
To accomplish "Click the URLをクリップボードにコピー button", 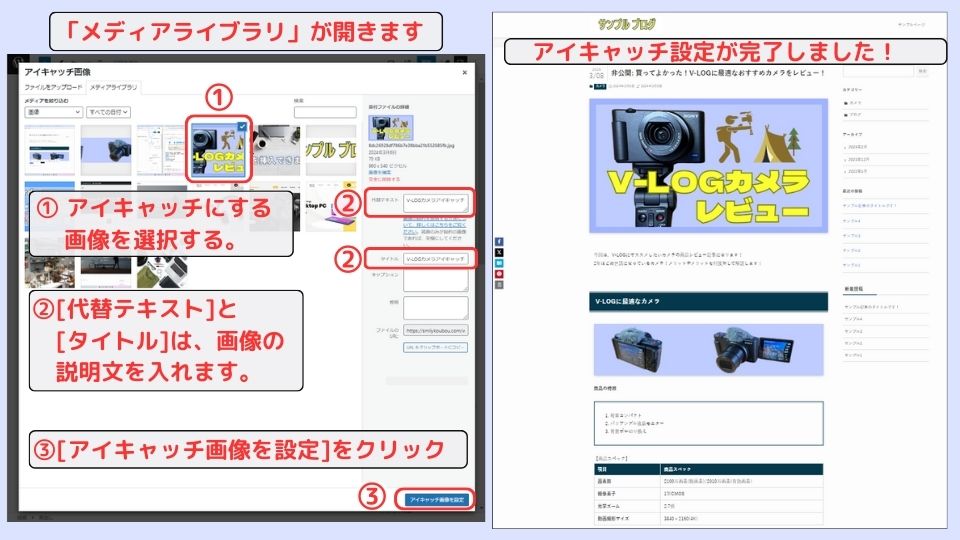I will 435,347.
